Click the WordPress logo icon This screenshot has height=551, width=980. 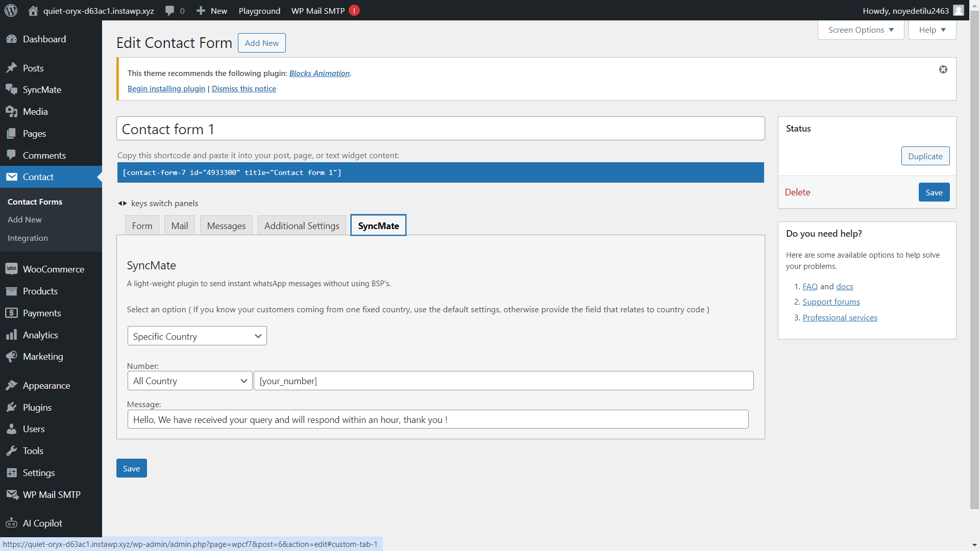(x=11, y=10)
